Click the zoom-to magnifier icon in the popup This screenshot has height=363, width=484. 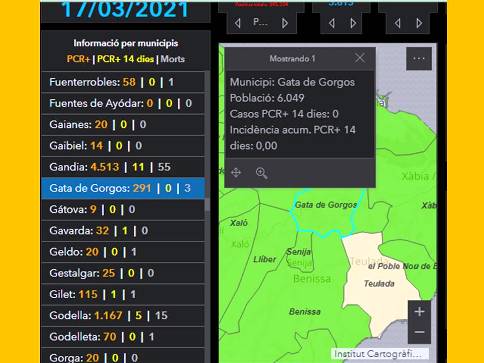(x=261, y=173)
